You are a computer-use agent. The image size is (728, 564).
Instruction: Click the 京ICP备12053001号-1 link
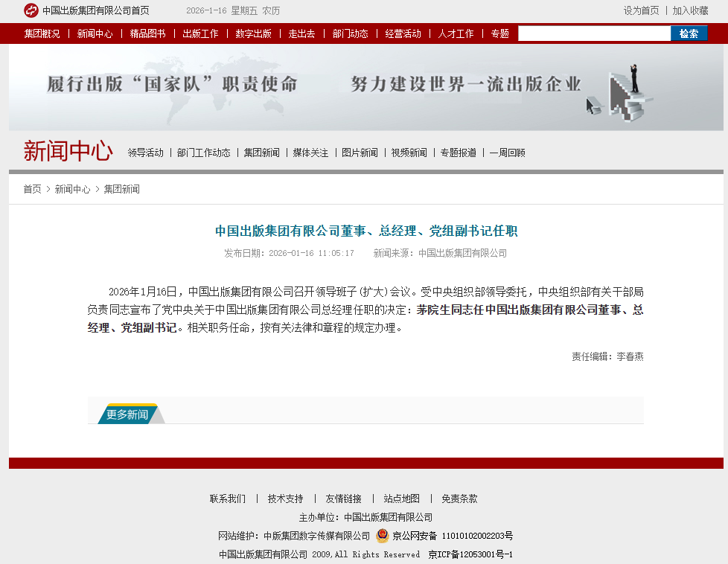(x=470, y=554)
